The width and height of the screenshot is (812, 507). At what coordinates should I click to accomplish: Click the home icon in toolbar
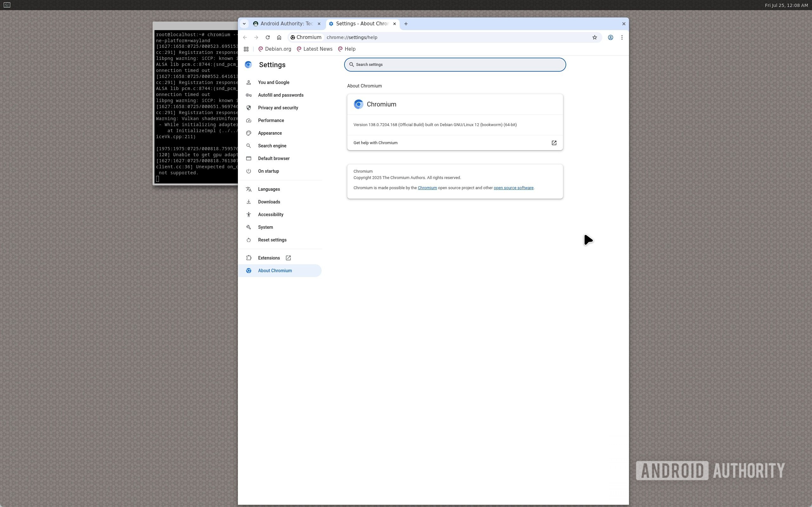coord(279,38)
